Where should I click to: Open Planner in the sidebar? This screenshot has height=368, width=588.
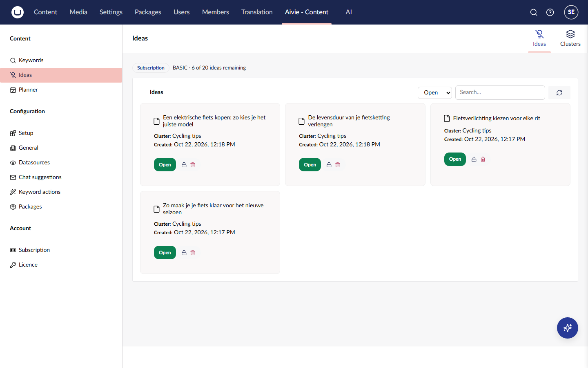pos(61,90)
